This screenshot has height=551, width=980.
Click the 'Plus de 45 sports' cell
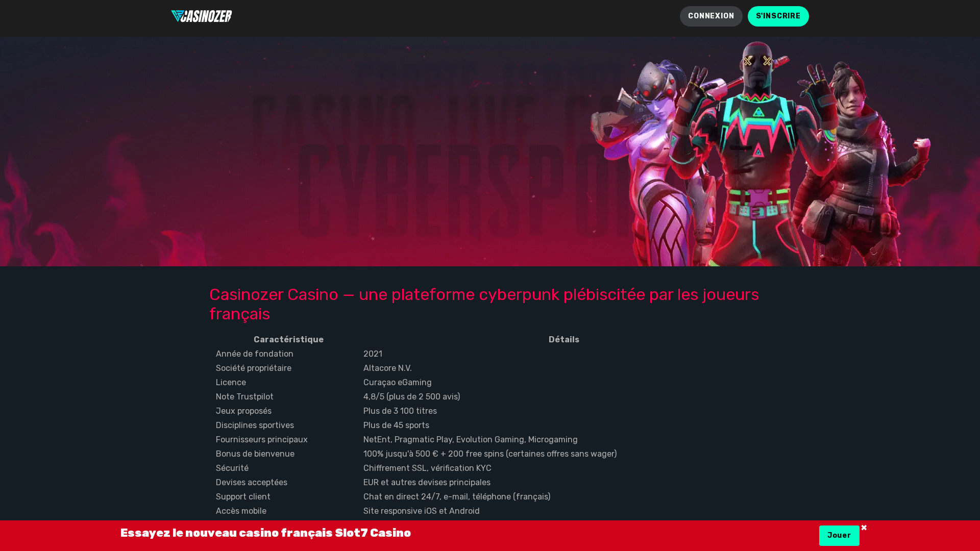tap(396, 425)
